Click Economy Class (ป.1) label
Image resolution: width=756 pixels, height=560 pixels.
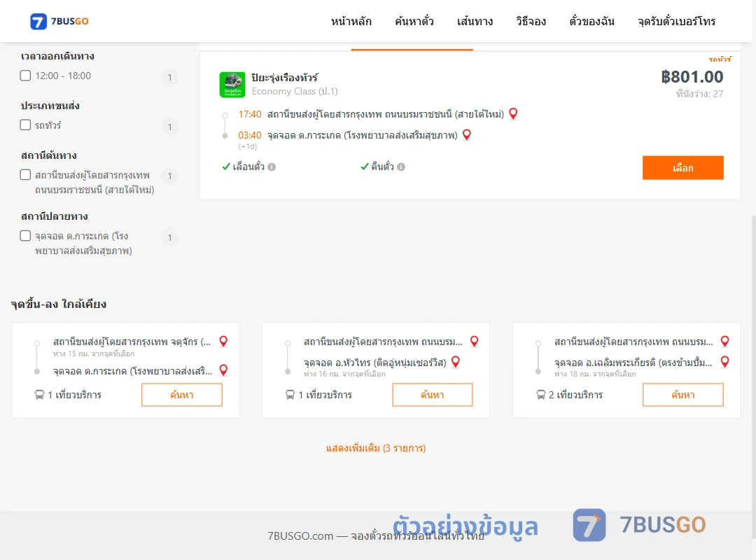295,91
